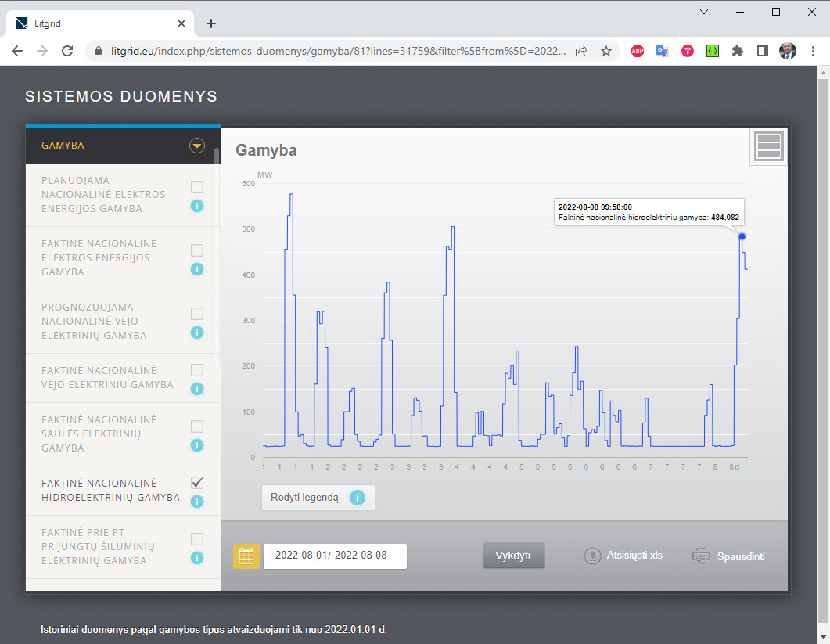This screenshot has height=644, width=830.
Task: Open the Chrome three-dot menu
Action: [x=813, y=51]
